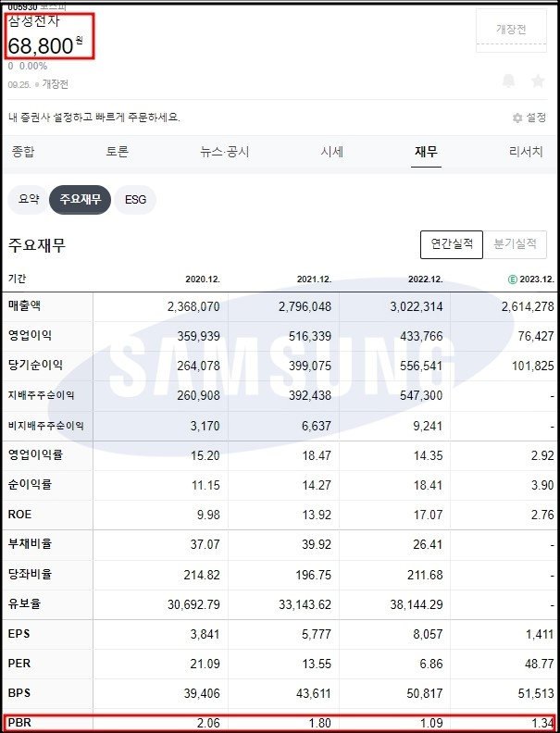This screenshot has width=560, height=733.
Task: Click the 지배주주순이익 row label
Action: pos(41,395)
